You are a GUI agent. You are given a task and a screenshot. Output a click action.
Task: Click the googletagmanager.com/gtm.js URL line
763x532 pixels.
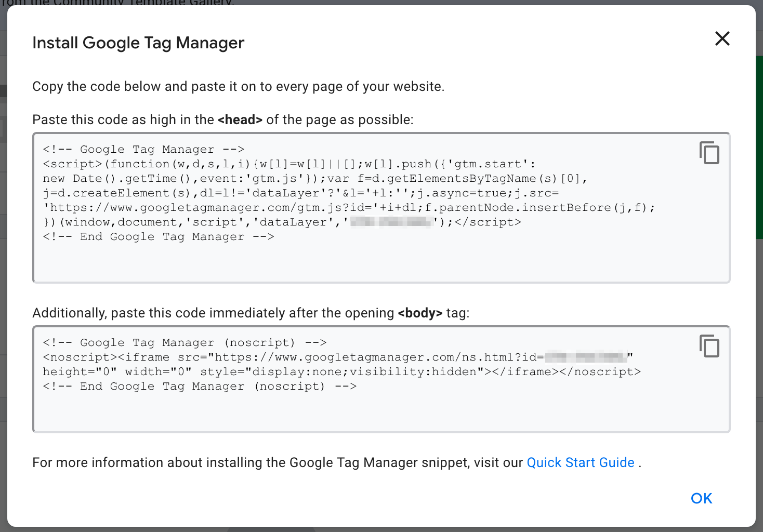pos(349,208)
